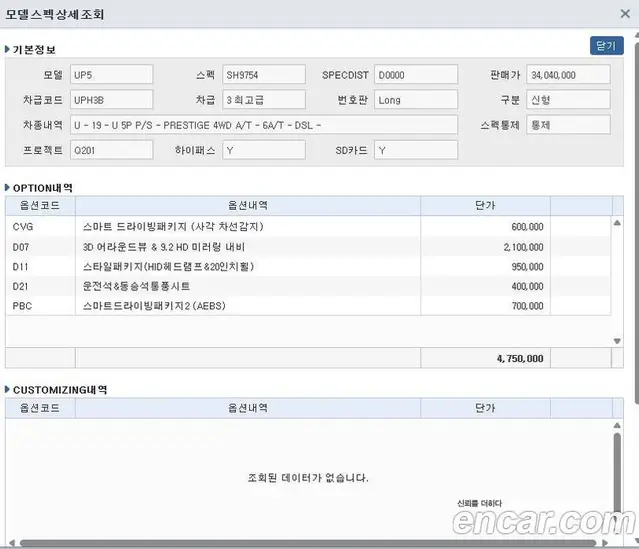Image resolution: width=639 pixels, height=549 pixels.
Task: Select the PBC 스마트드라이빙패키지2 row
Action: [308, 306]
